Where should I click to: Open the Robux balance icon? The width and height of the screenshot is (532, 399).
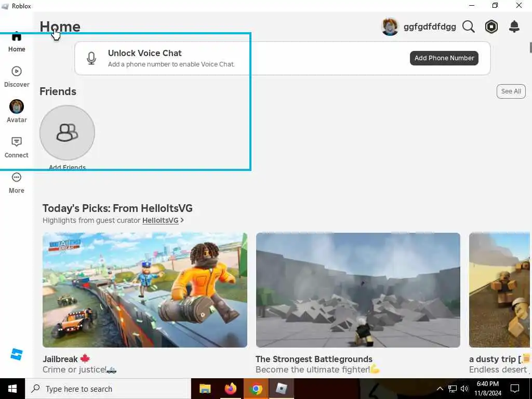491,26
